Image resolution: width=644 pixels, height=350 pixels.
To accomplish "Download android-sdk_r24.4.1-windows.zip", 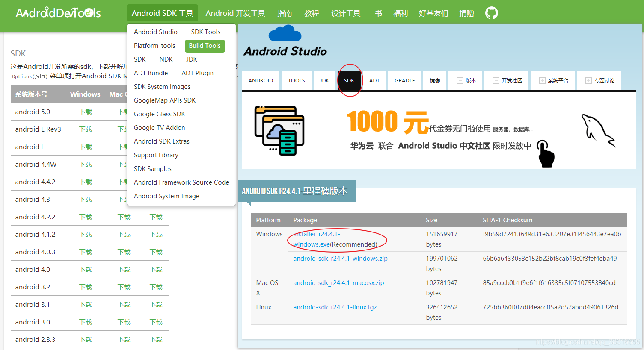I will [x=341, y=259].
